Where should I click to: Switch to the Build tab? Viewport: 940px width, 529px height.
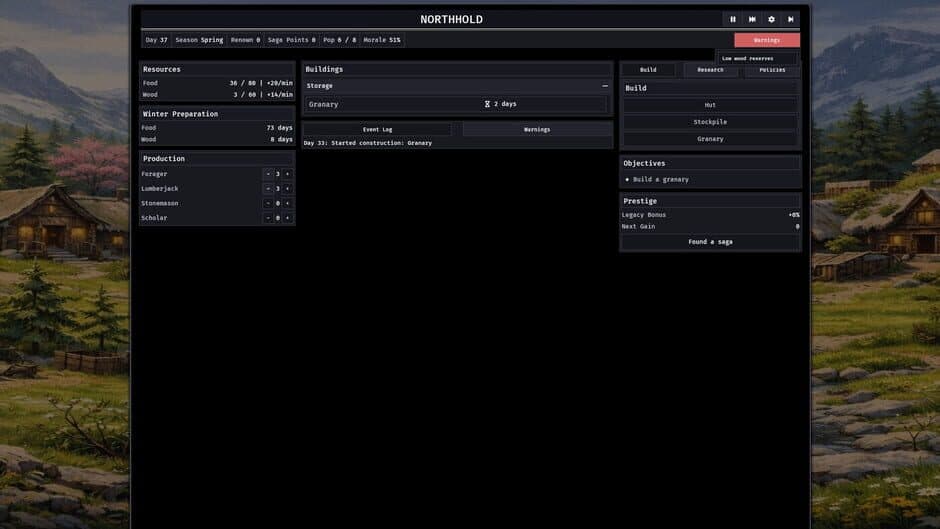(648, 70)
